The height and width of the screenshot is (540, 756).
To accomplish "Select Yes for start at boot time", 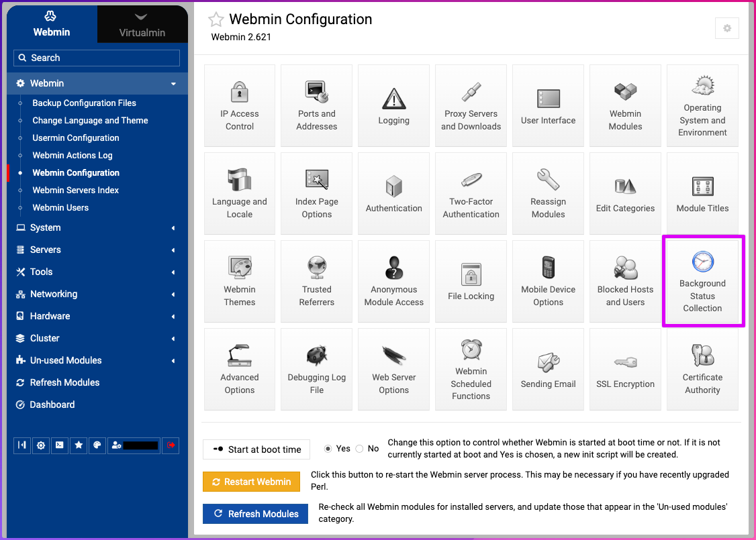I will pyautogui.click(x=328, y=449).
